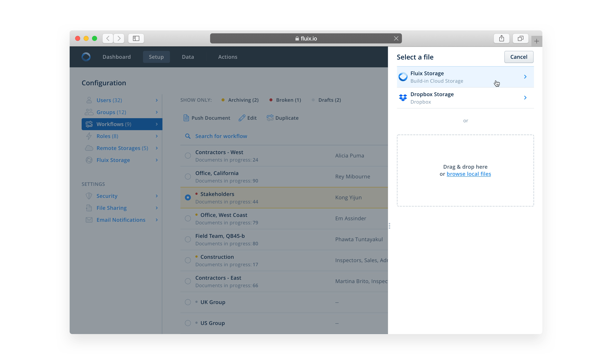Click the Push Document icon
This screenshot has width=612, height=364.
coord(186,118)
